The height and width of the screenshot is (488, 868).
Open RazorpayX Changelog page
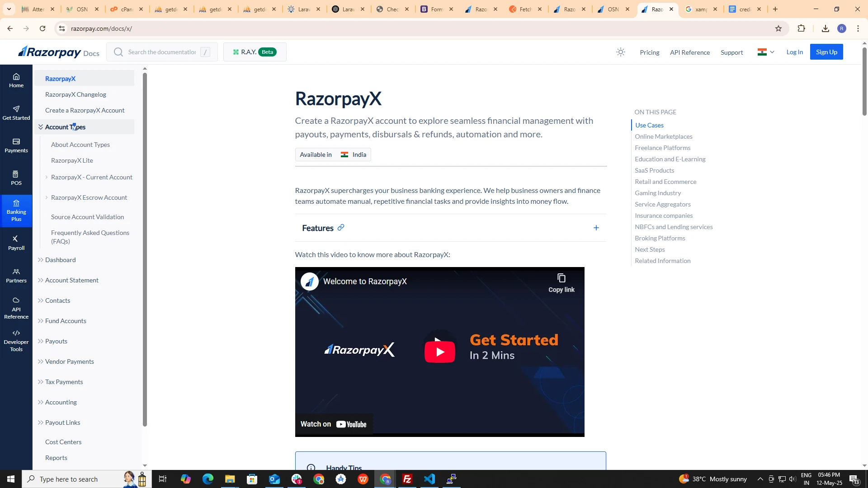75,94
